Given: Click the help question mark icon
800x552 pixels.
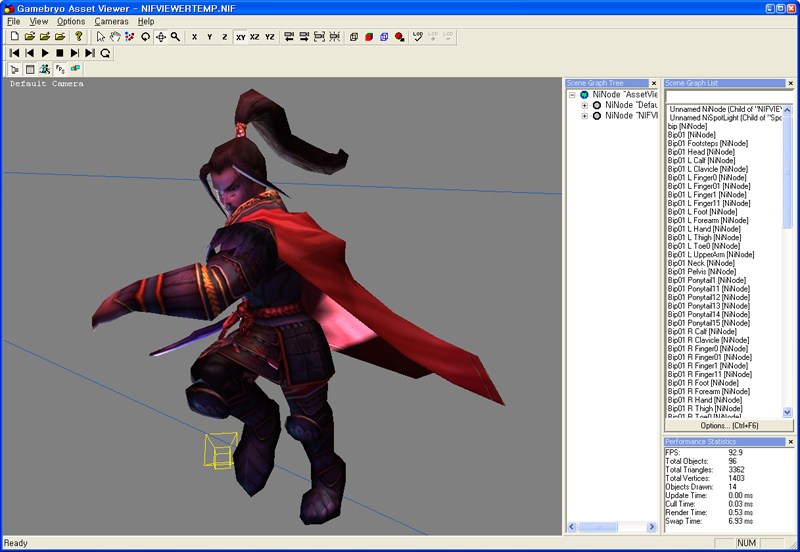Looking at the screenshot, I should (x=79, y=37).
